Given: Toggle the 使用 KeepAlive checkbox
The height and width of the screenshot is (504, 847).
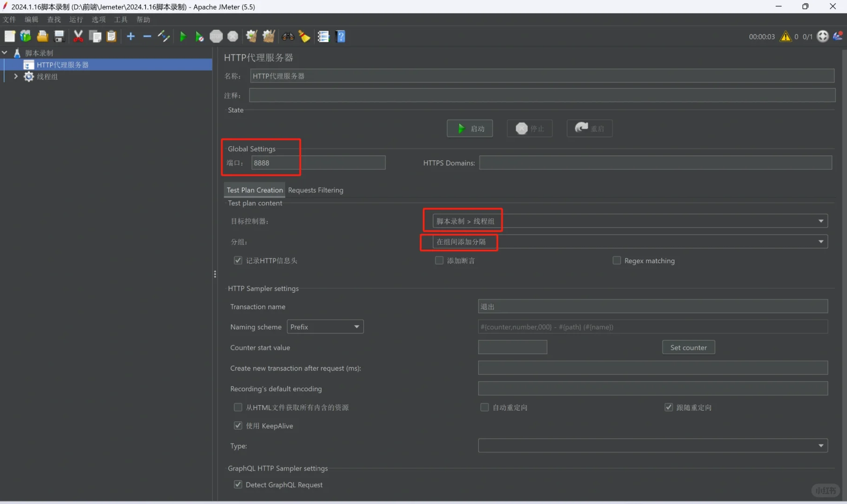Looking at the screenshot, I should [x=238, y=426].
